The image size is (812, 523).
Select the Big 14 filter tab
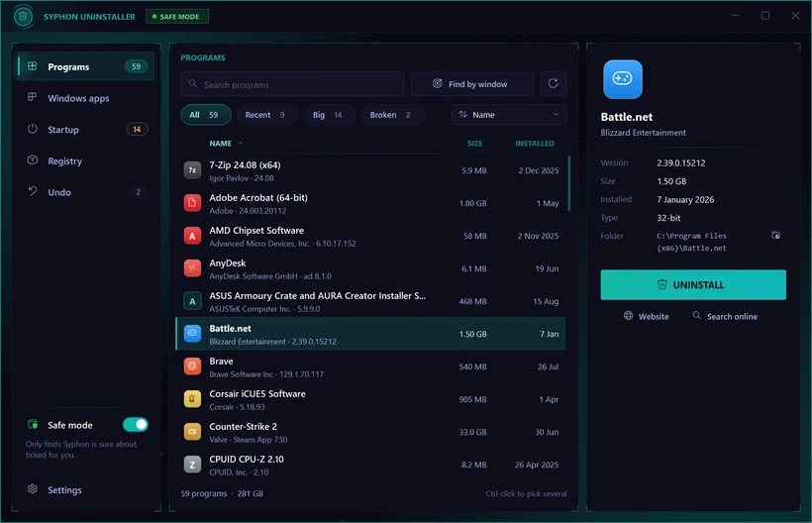pos(330,115)
